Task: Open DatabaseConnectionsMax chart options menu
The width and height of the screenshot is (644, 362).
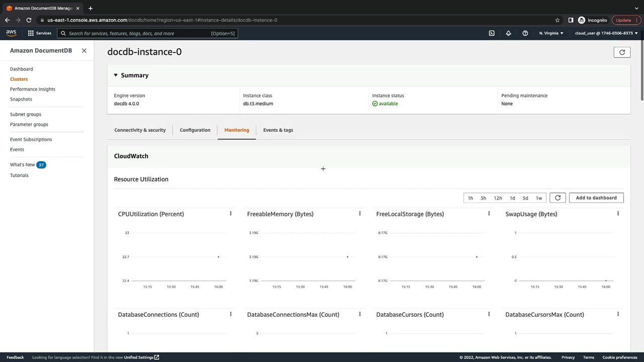Action: (x=360, y=315)
